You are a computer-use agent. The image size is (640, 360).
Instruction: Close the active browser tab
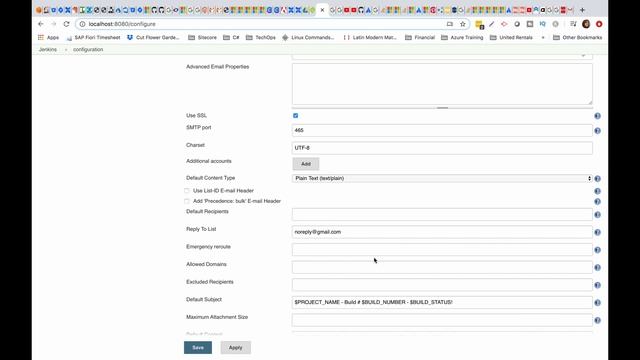pos(322,10)
